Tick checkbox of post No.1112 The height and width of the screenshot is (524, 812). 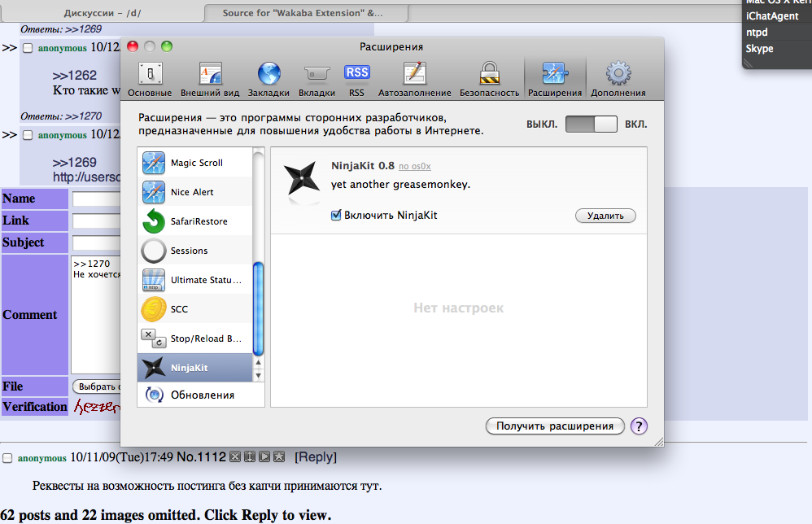click(7, 458)
